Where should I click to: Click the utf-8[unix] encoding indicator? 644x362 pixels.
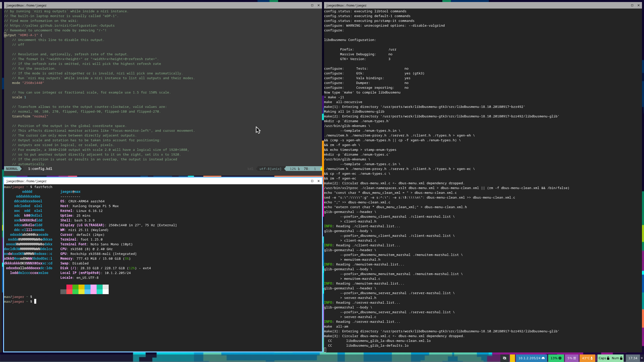pyautogui.click(x=270, y=169)
